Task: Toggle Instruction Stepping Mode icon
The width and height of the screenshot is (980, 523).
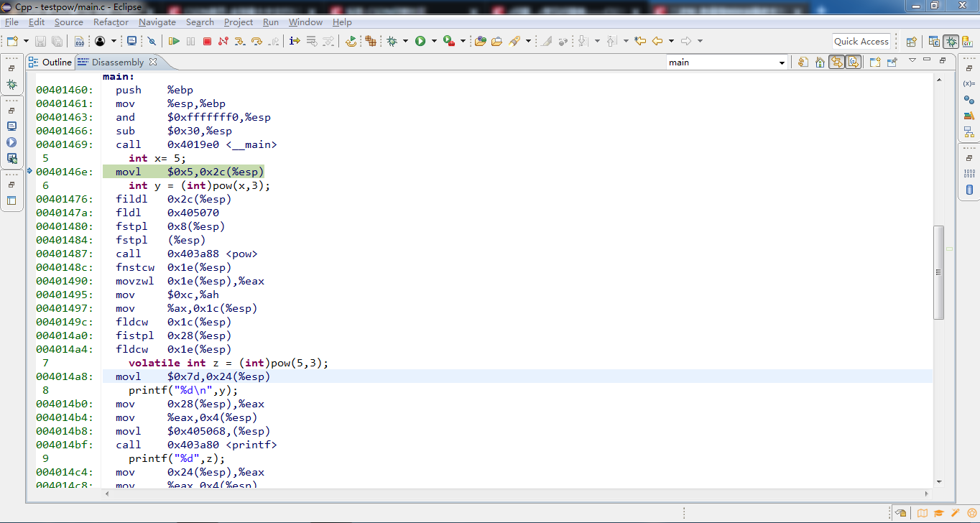Action: (295, 42)
